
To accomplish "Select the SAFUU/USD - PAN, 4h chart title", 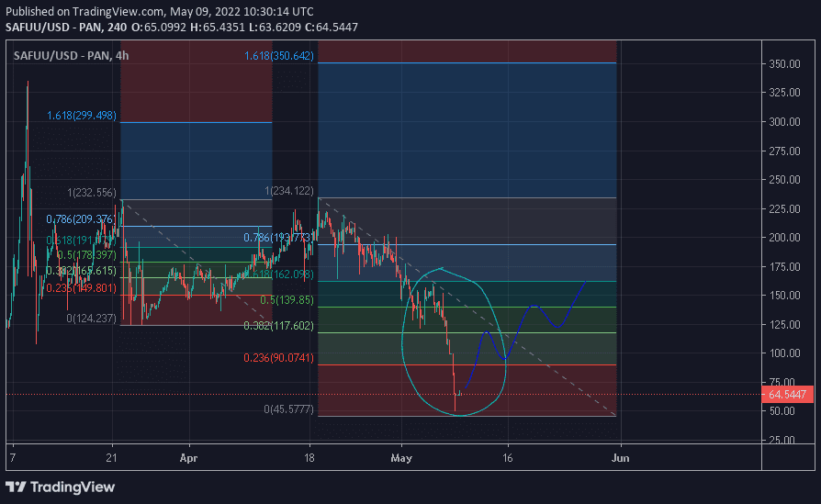I will pos(71,55).
